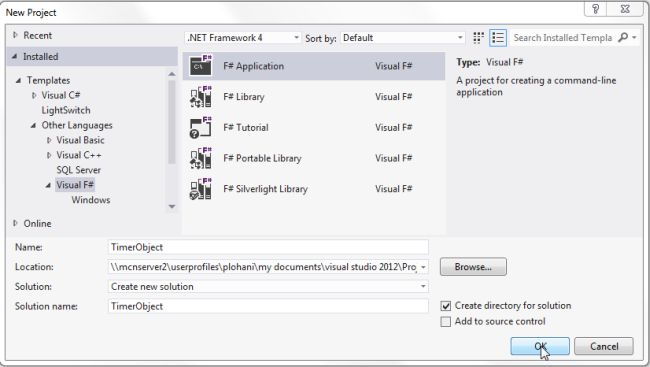
Task: Switch to medium icons list view
Action: coord(498,38)
